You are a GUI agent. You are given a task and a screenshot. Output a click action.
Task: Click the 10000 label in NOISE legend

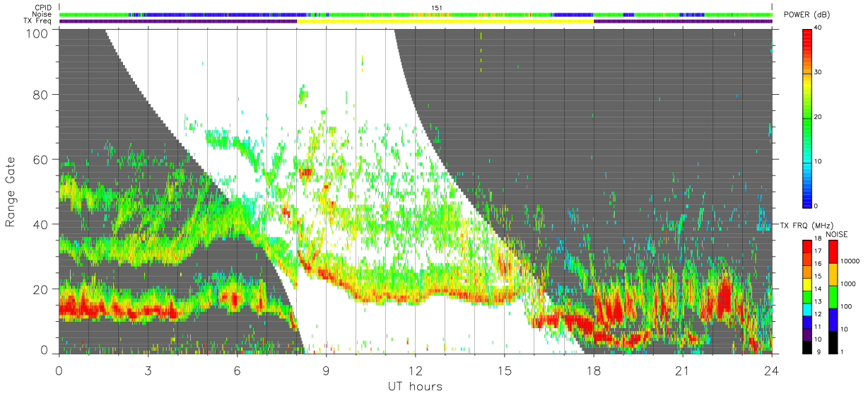[849, 261]
